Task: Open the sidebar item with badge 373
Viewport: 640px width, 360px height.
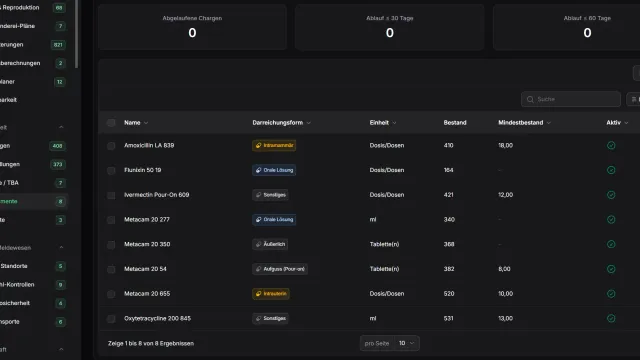Action: 33,164
